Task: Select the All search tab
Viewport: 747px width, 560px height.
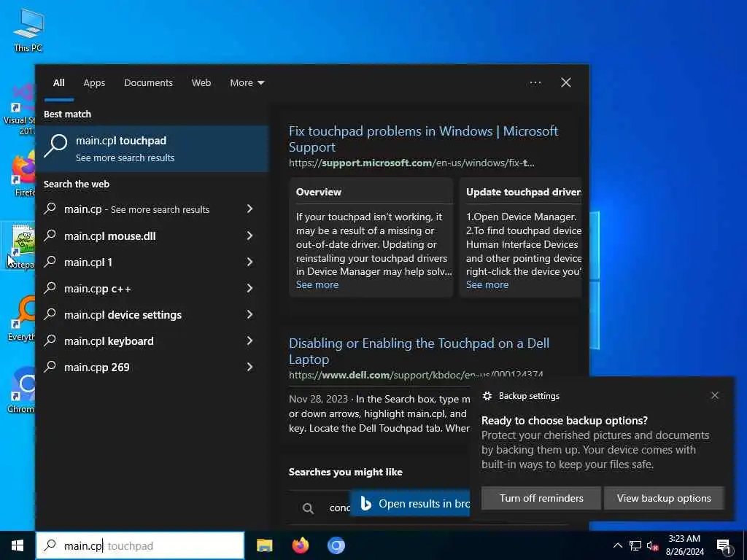Action: 58,82
